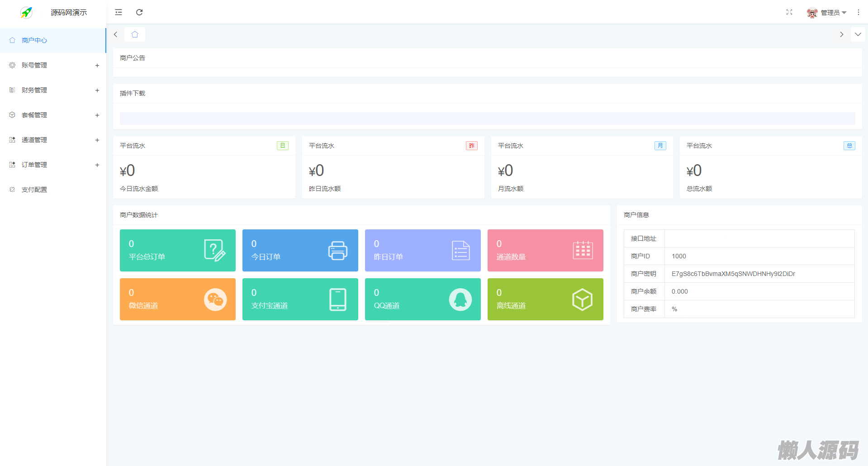Toggle fullscreen mode icon
868x466 pixels.
pos(789,12)
